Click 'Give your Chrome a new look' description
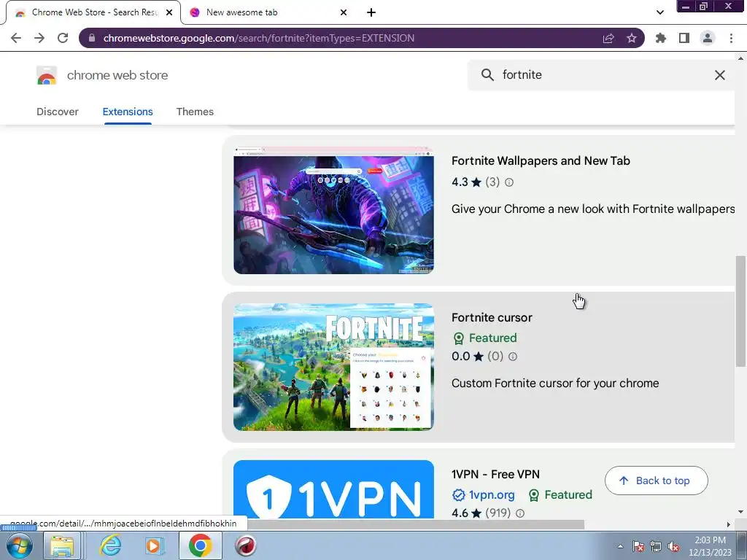 [592, 209]
